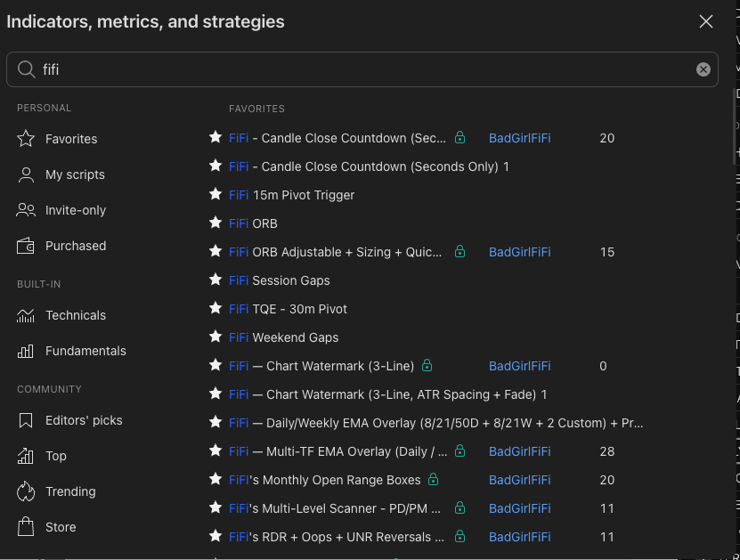The width and height of the screenshot is (740, 560).
Task: Click the My scripts person icon
Action: click(x=26, y=174)
